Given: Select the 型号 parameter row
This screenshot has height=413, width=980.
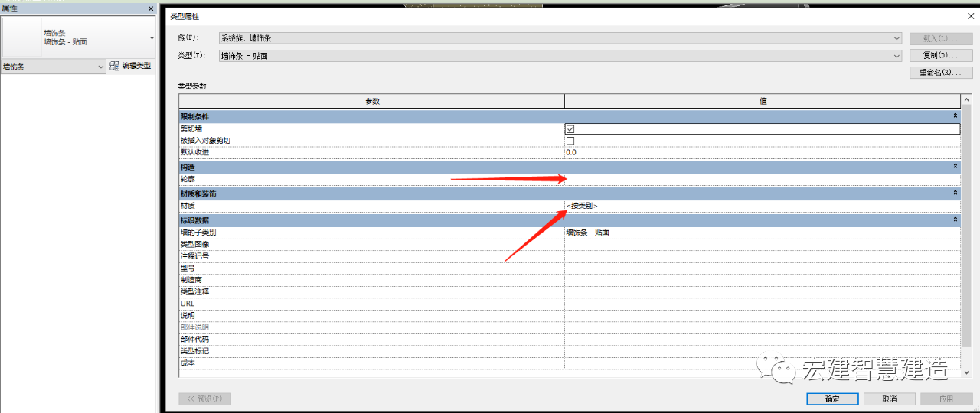Looking at the screenshot, I should pyautogui.click(x=570, y=268).
